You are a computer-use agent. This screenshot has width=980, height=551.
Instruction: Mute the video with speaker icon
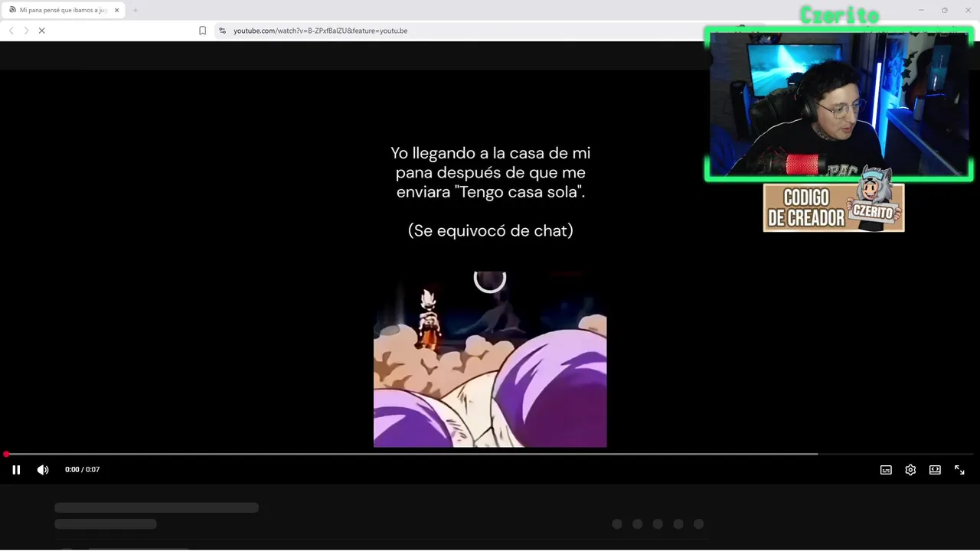coord(43,470)
